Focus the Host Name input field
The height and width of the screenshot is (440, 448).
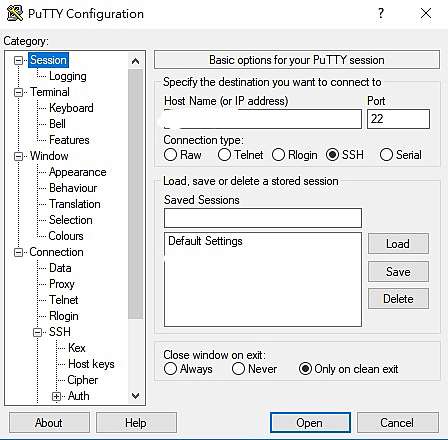pyautogui.click(x=263, y=119)
